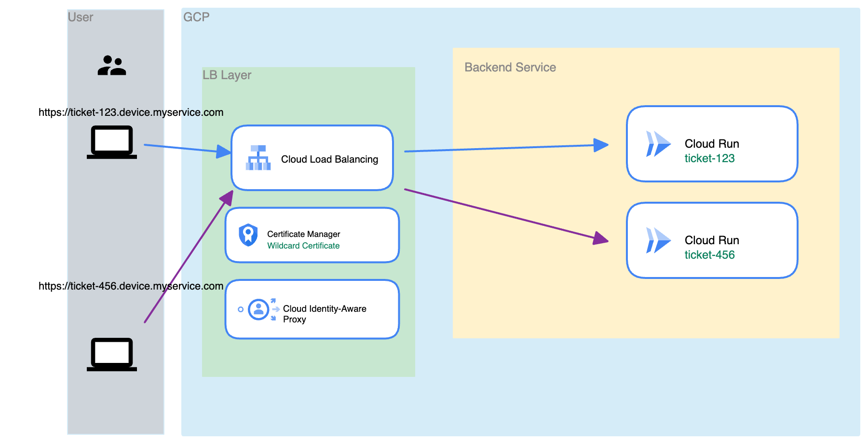868x444 pixels.
Task: Select the User group label
Action: (x=80, y=17)
